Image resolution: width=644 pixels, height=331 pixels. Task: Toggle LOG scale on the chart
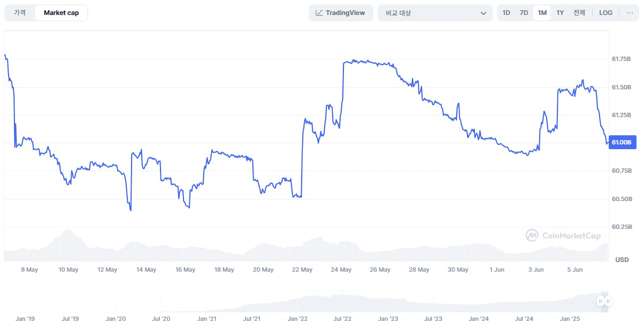[x=605, y=13]
